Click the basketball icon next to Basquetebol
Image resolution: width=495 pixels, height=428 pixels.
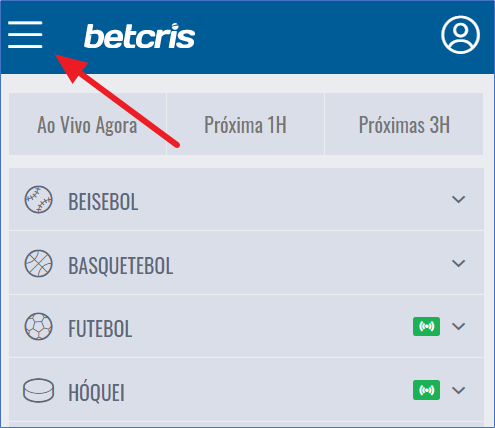point(38,263)
